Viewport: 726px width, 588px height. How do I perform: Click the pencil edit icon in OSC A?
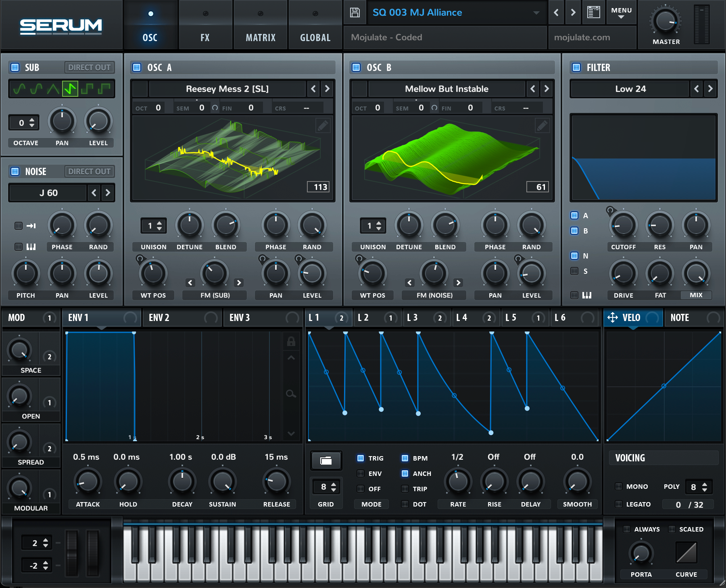(323, 126)
